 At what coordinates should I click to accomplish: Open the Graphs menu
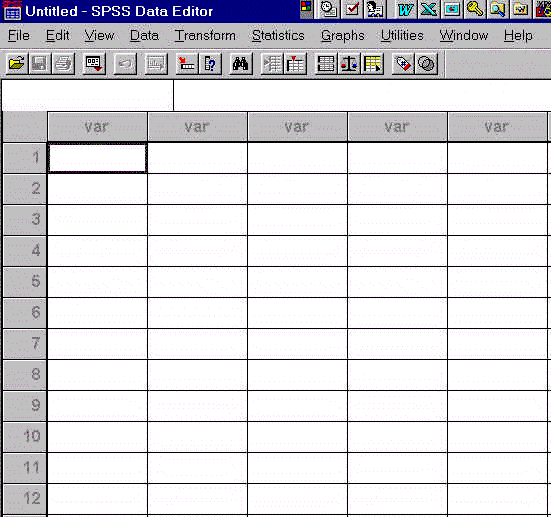click(343, 35)
